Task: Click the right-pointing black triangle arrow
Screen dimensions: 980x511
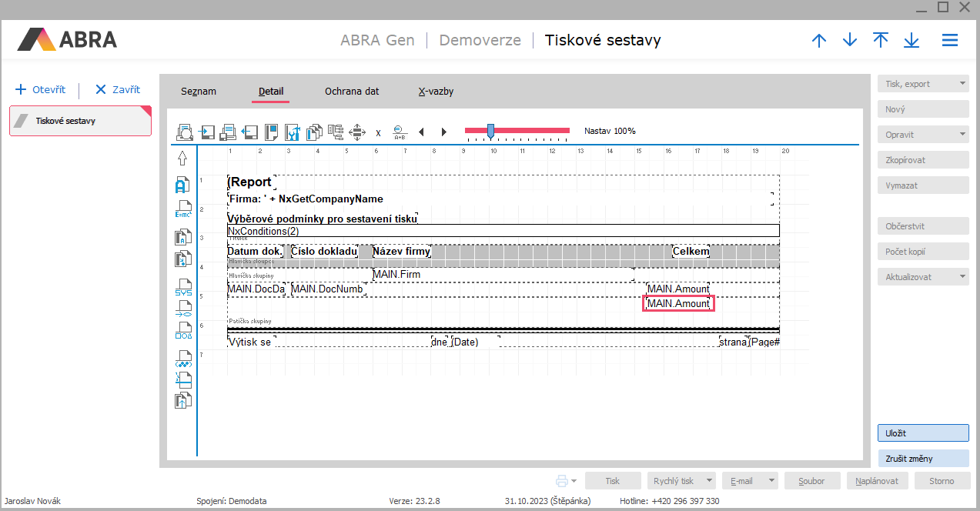Action: [444, 132]
